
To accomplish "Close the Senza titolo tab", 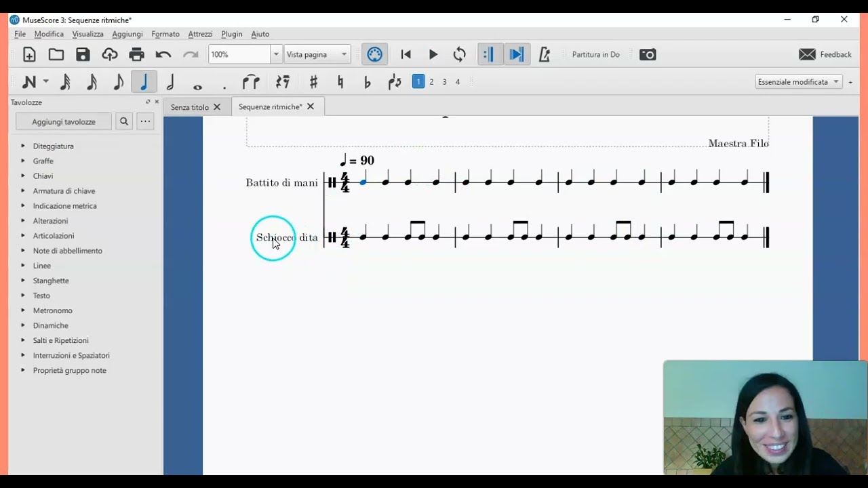I will [x=217, y=107].
